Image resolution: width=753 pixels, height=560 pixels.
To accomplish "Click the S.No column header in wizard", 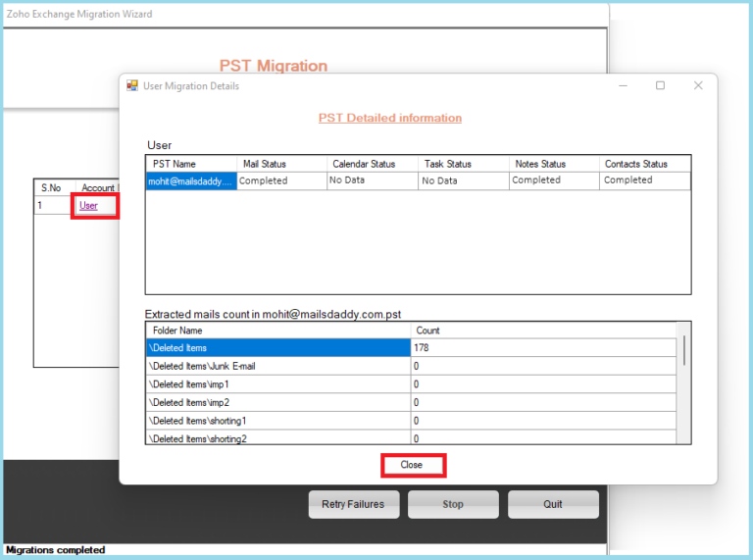I will pos(54,187).
